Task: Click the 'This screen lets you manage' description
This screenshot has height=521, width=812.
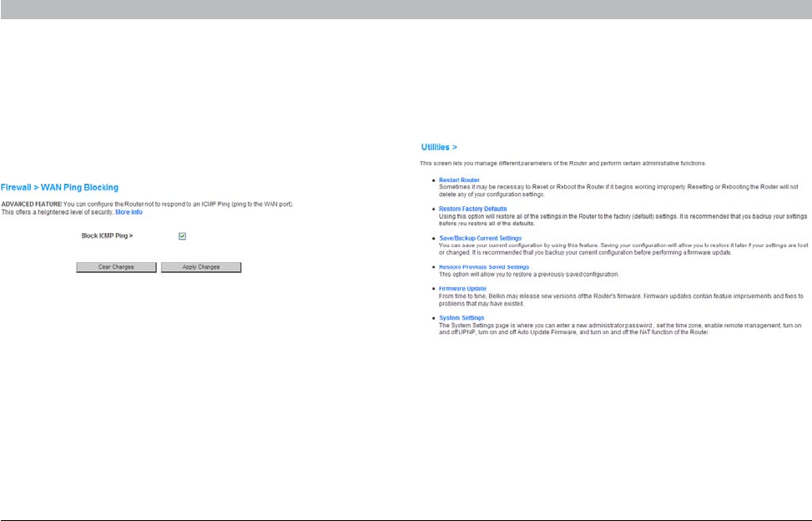Action: [563, 163]
